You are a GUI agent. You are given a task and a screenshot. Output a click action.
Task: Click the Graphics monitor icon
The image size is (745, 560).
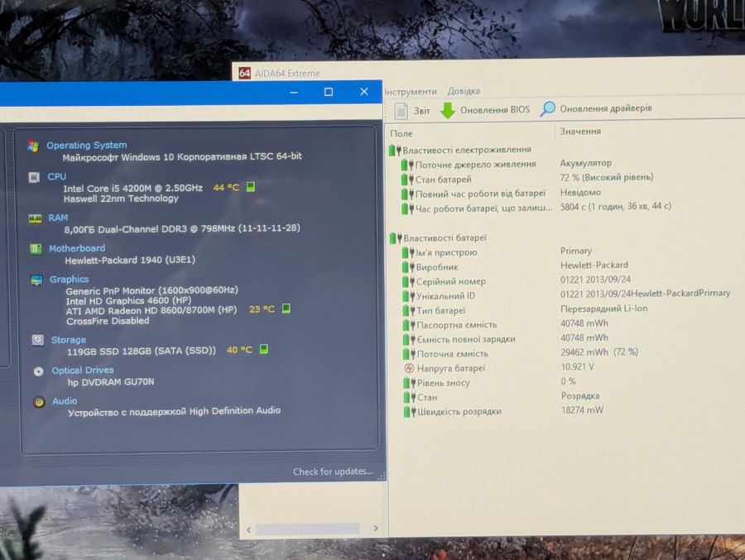pyautogui.click(x=36, y=280)
